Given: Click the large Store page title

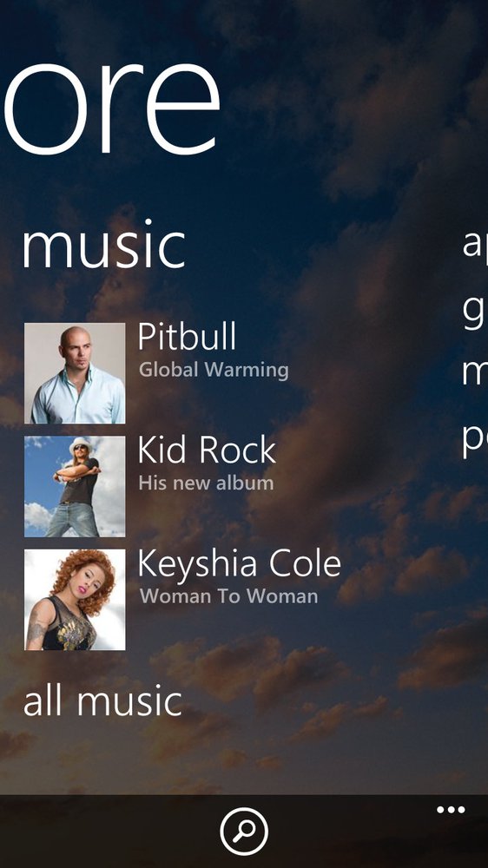Looking at the screenshot, I should pos(112,106).
